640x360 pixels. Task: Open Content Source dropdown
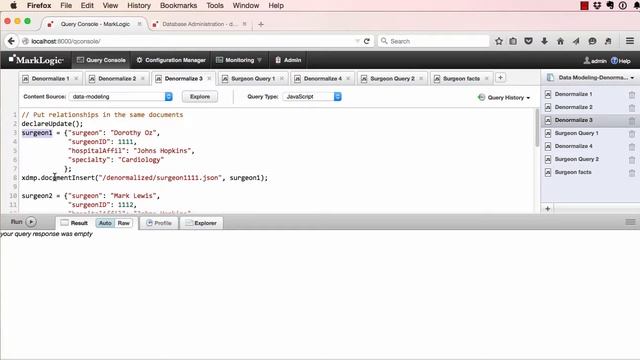[121, 97]
